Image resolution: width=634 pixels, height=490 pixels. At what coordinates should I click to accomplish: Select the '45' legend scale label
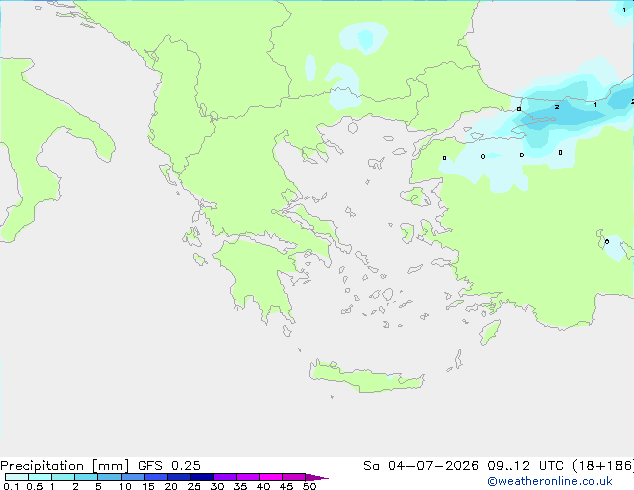[x=286, y=486]
